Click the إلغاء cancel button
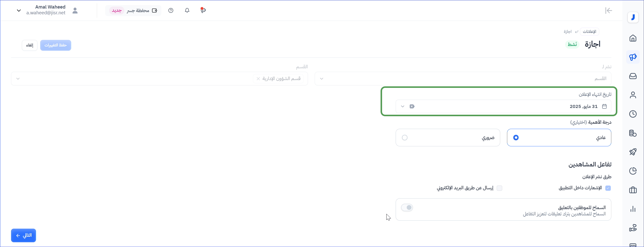Viewport: 644px width, 247px height. (30, 45)
